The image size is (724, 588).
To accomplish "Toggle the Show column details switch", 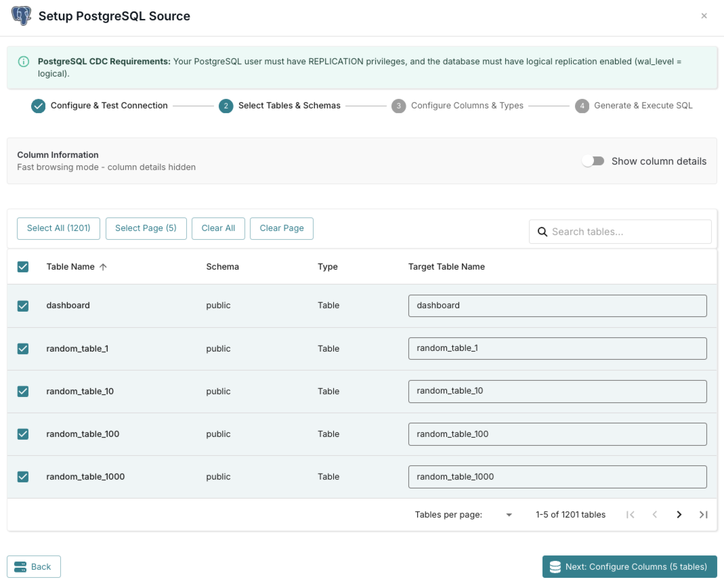I will (x=593, y=161).
